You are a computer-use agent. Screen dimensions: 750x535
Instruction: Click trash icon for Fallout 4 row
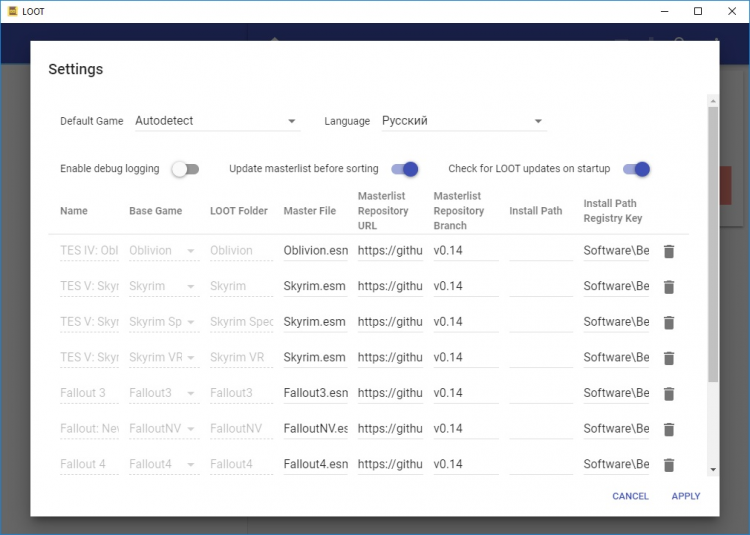(x=669, y=464)
